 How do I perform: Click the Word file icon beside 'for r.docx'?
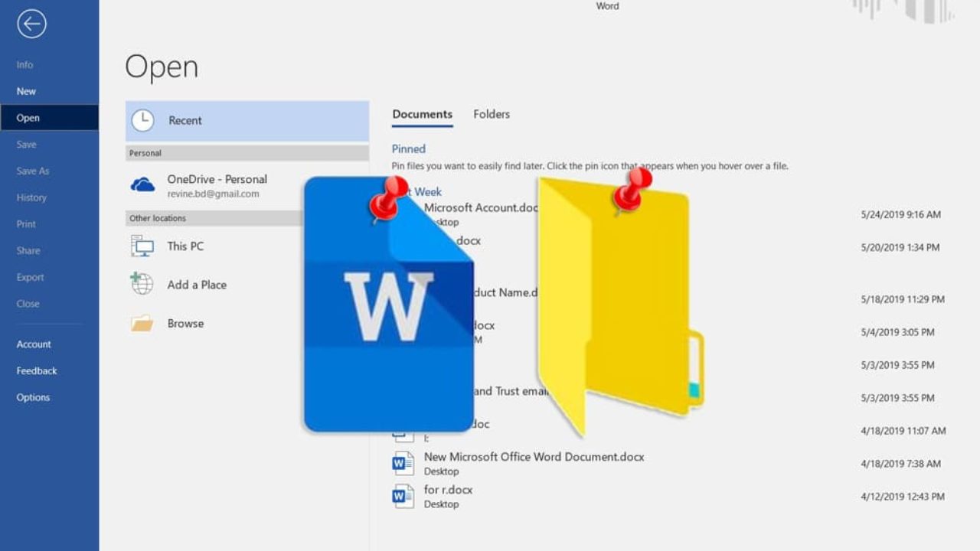(403, 497)
